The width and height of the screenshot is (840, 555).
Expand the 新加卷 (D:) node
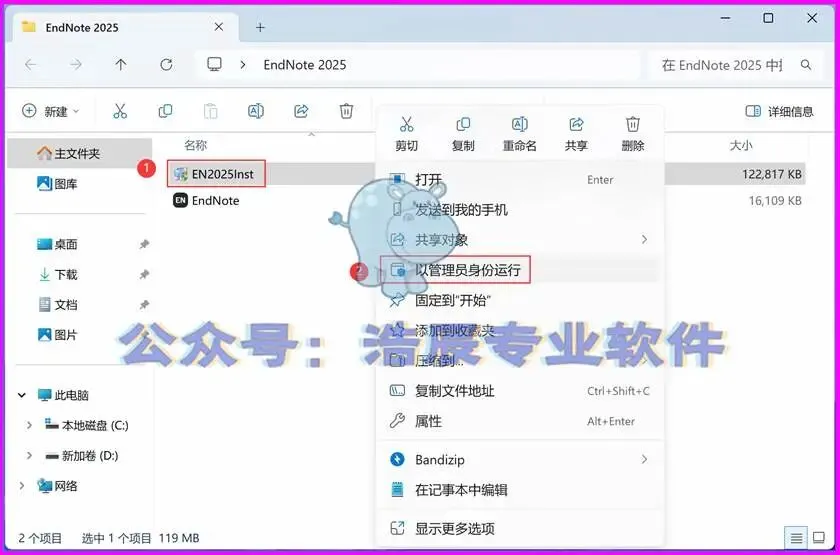pos(29,456)
